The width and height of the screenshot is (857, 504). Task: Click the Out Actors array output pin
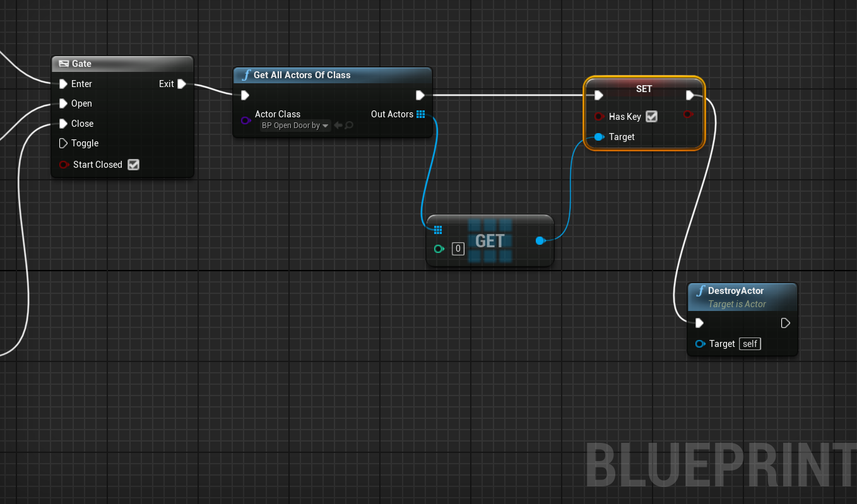[421, 114]
